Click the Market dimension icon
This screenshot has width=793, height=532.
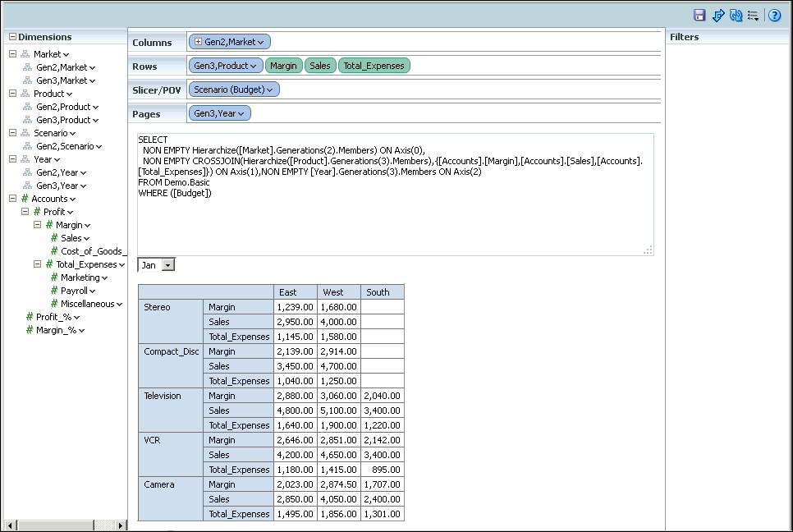(25, 53)
